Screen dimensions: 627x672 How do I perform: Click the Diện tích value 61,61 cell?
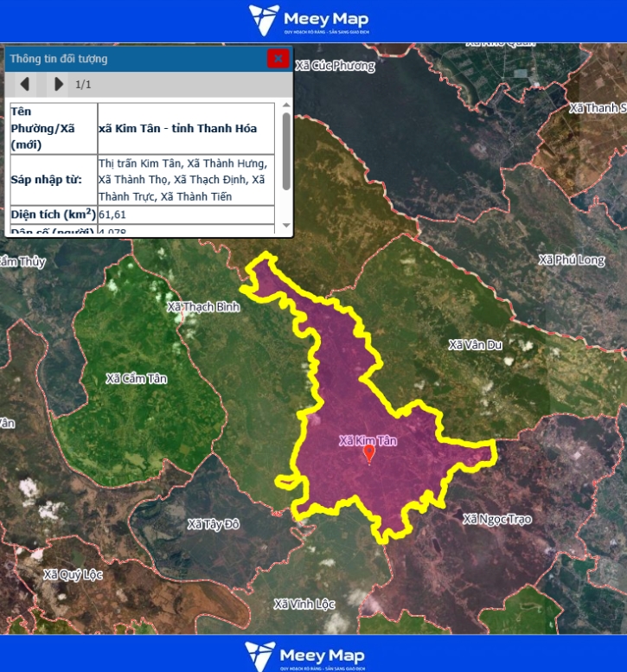click(x=186, y=214)
